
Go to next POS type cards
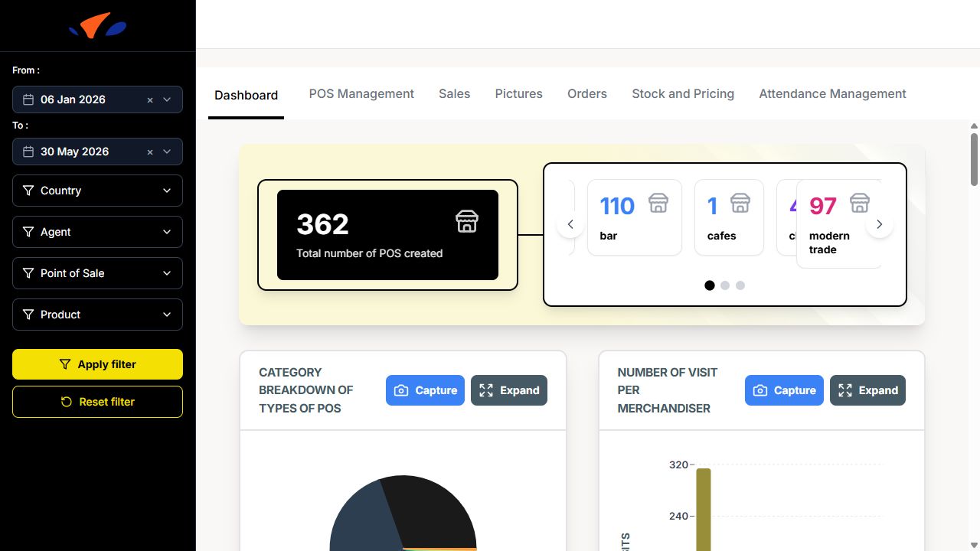tap(880, 224)
